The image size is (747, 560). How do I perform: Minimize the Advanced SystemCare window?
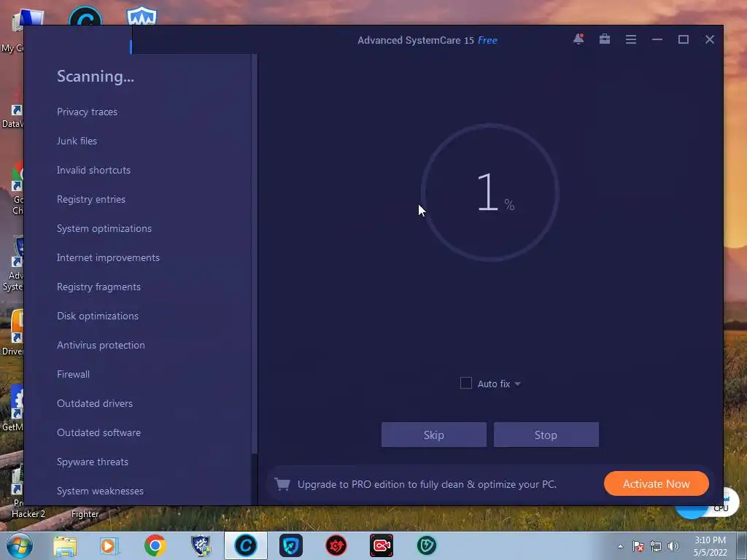point(657,39)
